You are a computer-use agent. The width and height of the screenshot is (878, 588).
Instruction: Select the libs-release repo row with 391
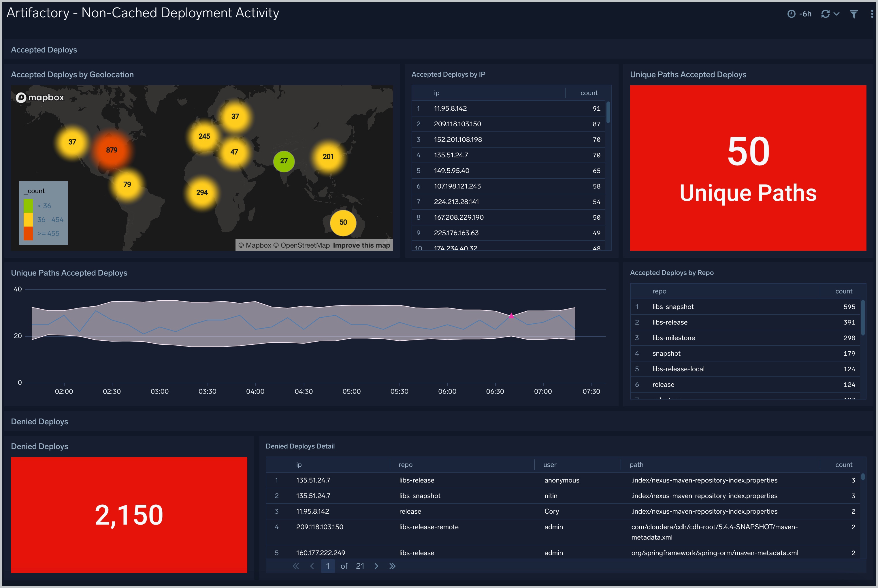click(x=745, y=322)
